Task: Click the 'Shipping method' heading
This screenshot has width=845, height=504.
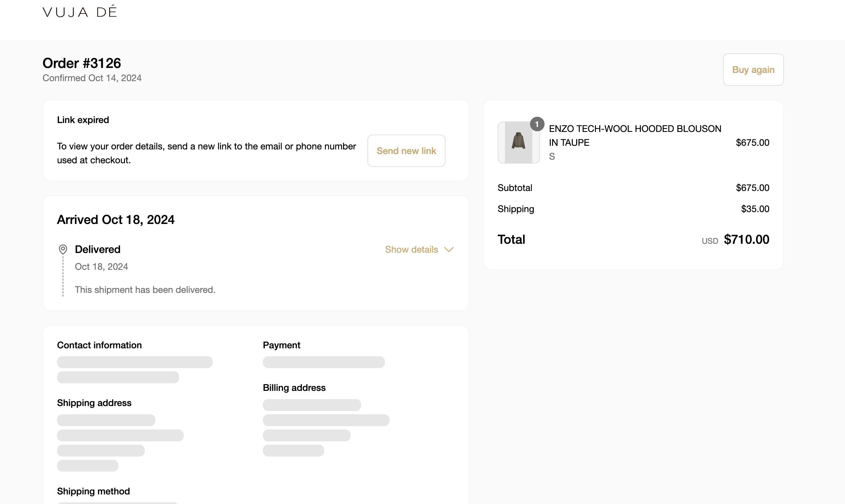Action: tap(93, 491)
